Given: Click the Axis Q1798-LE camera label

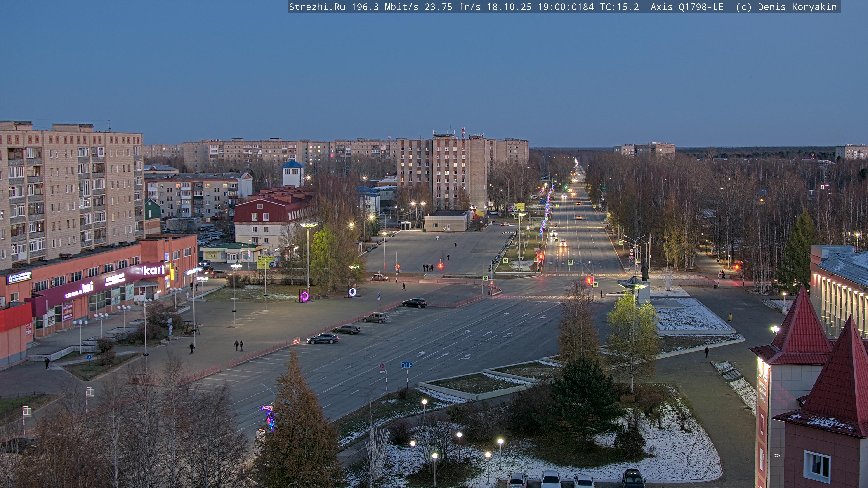Looking at the screenshot, I should click(687, 7).
